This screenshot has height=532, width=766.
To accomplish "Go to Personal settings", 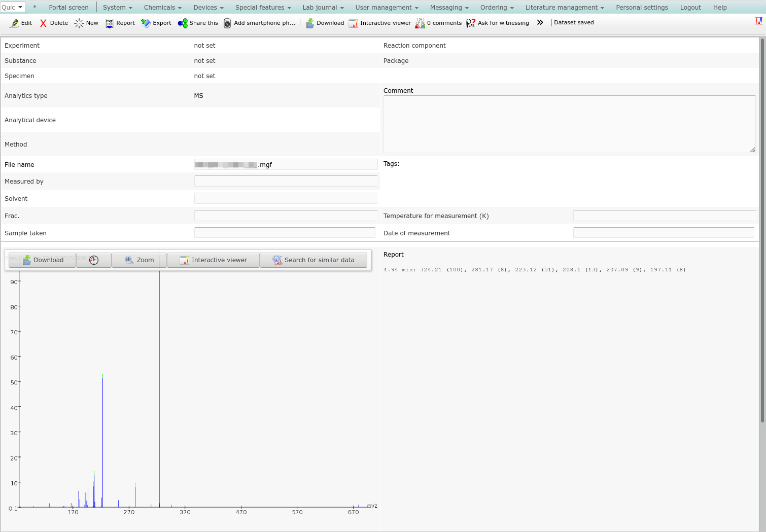I will [x=642, y=8].
